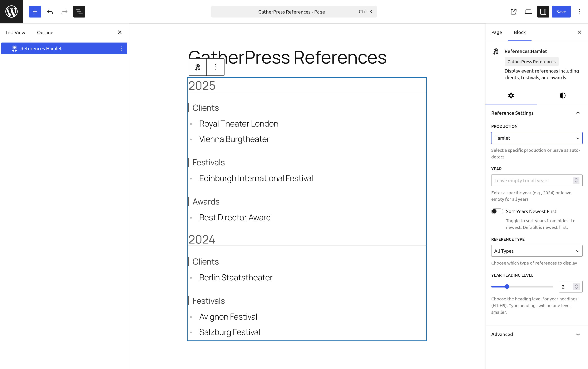Open the Production dropdown
Image resolution: width=588 pixels, height=369 pixels.
(x=536, y=138)
